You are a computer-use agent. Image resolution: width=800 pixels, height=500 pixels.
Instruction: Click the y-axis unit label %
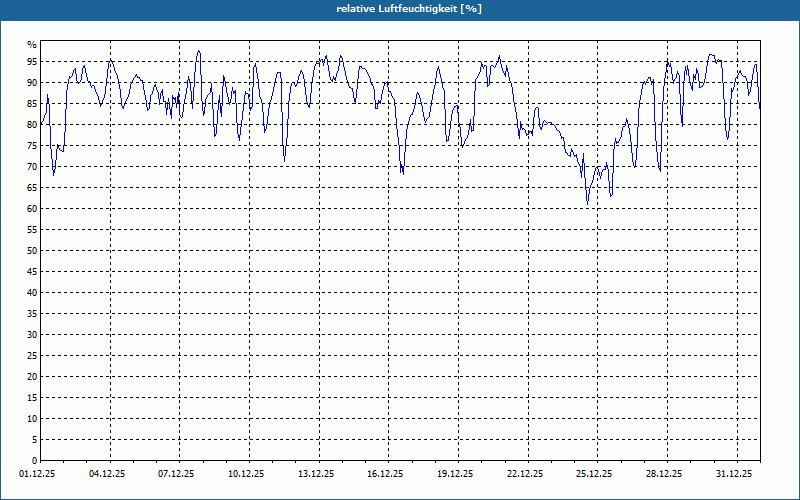click(x=32, y=45)
